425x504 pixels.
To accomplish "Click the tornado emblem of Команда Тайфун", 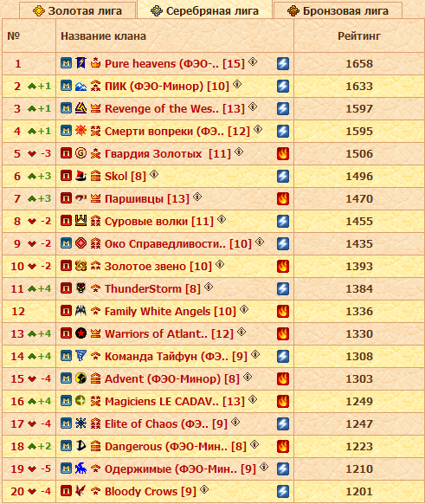I will 80,356.
